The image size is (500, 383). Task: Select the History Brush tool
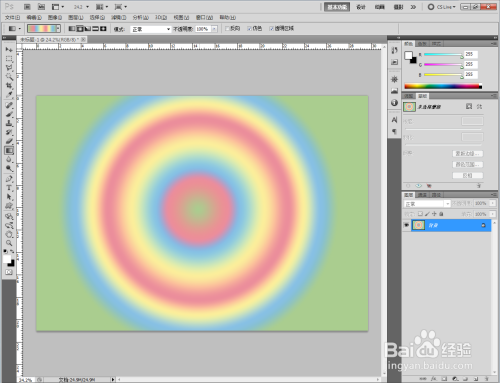tap(9, 132)
